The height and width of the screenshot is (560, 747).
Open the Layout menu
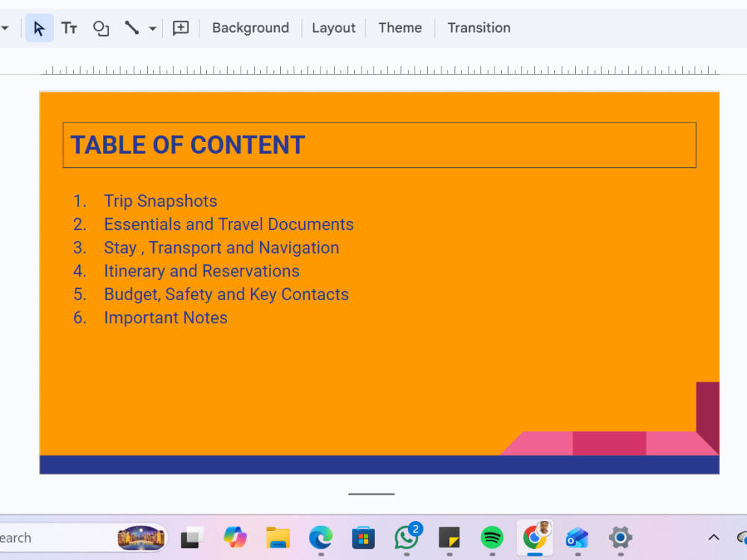point(333,28)
